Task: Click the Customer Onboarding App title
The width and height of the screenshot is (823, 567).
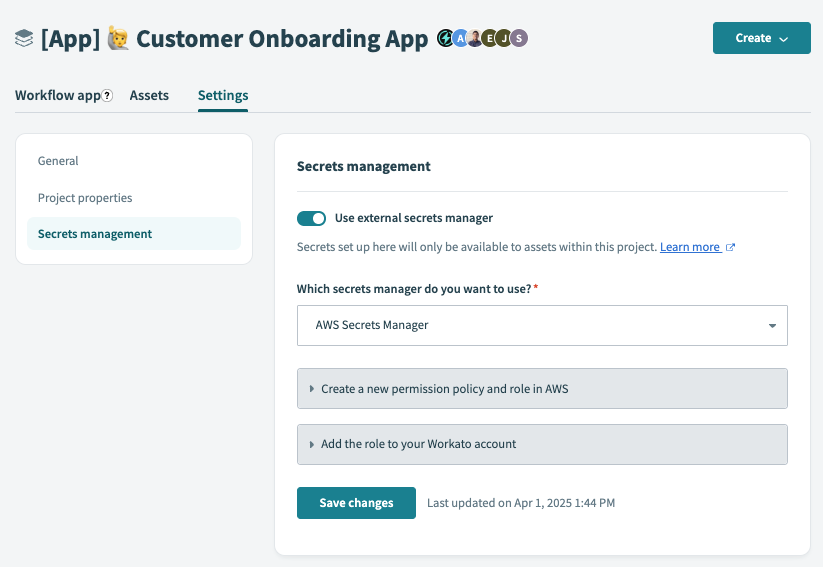Action: point(282,39)
